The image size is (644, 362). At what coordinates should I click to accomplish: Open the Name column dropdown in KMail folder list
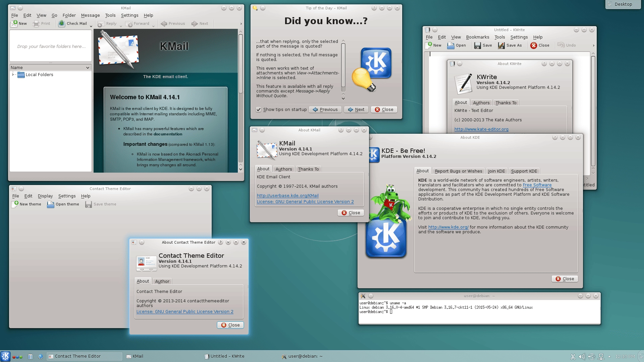coord(88,68)
